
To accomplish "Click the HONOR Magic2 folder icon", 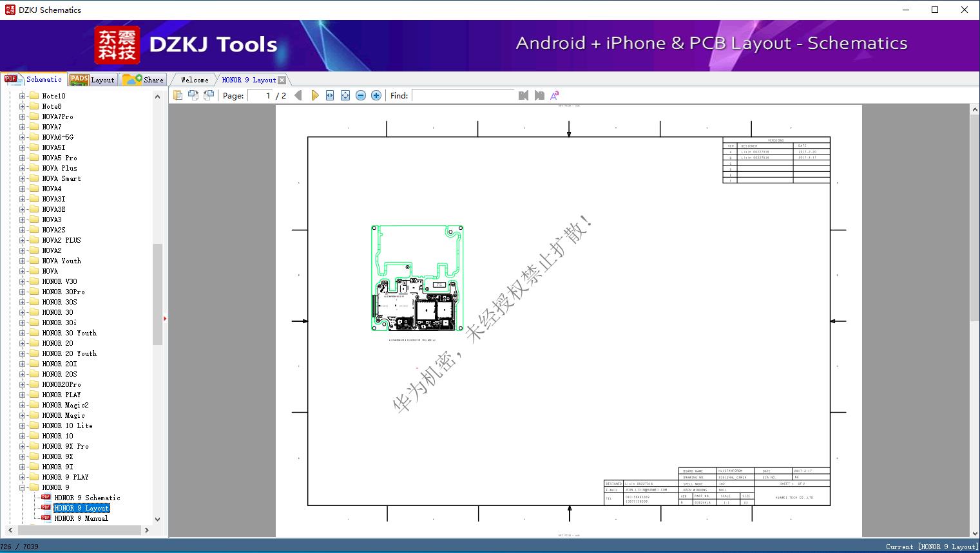I will (x=34, y=405).
